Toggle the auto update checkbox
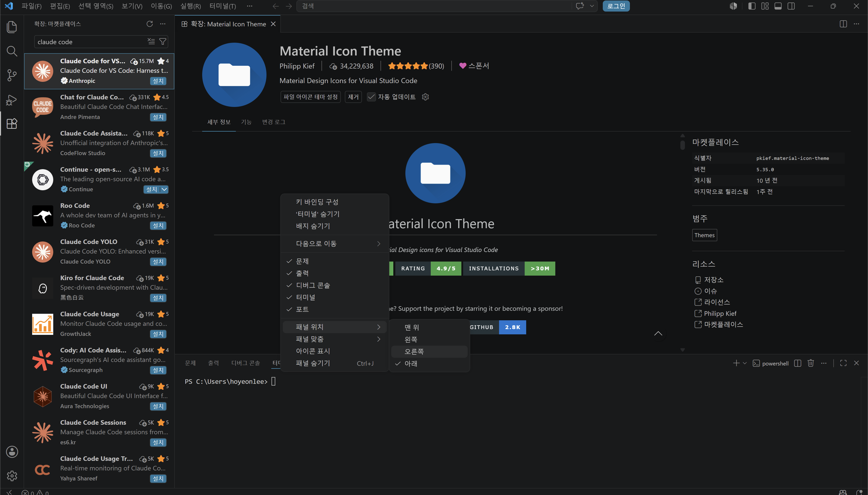Image resolution: width=868 pixels, height=495 pixels. pyautogui.click(x=371, y=97)
